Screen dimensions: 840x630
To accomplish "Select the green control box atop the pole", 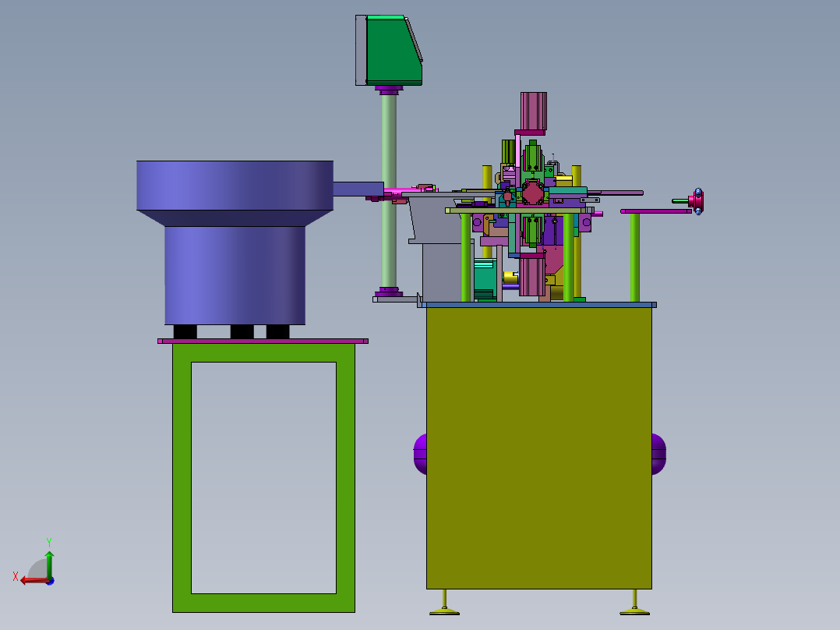I will pyautogui.click(x=394, y=51).
